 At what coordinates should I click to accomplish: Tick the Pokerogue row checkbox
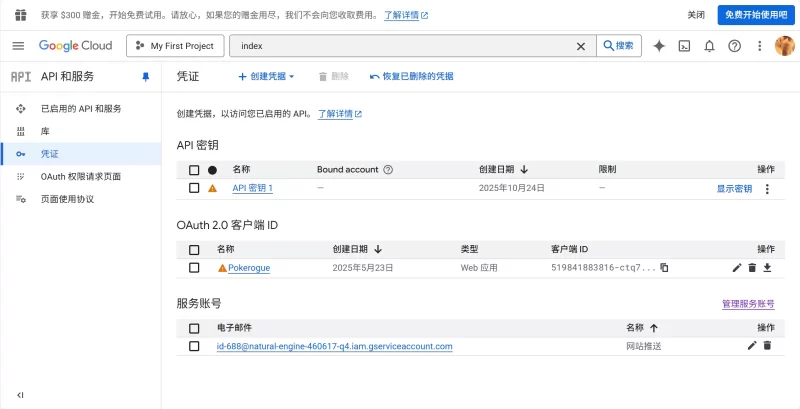point(194,268)
